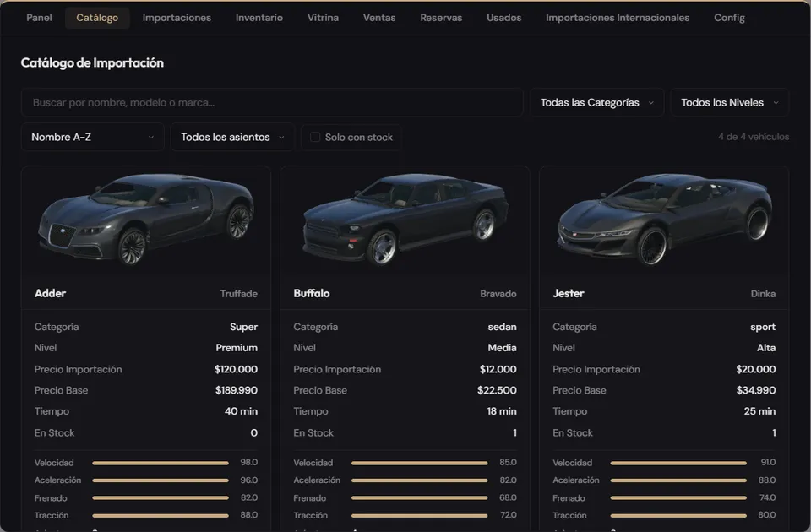Click the Buffalo Frenado bar

coord(420,498)
